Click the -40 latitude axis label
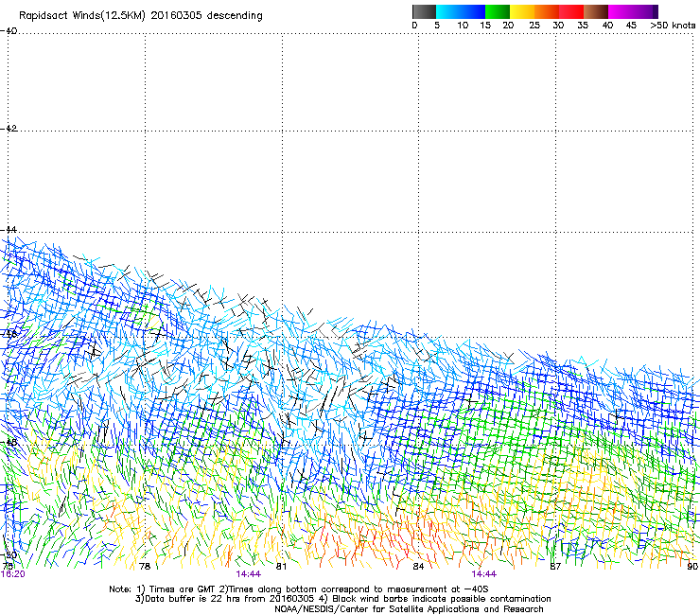The image size is (700, 615). pos(9,31)
